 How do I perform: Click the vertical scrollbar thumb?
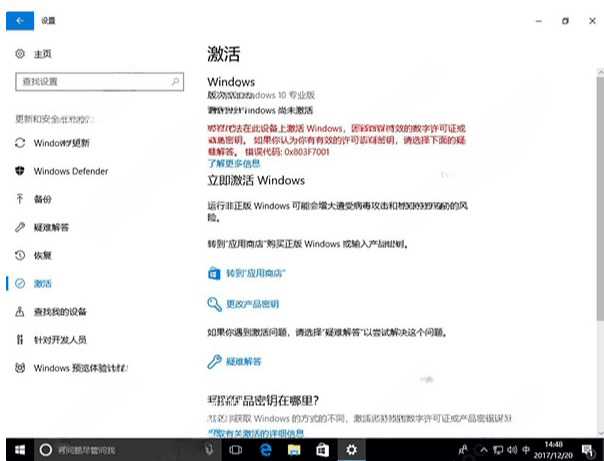600,198
